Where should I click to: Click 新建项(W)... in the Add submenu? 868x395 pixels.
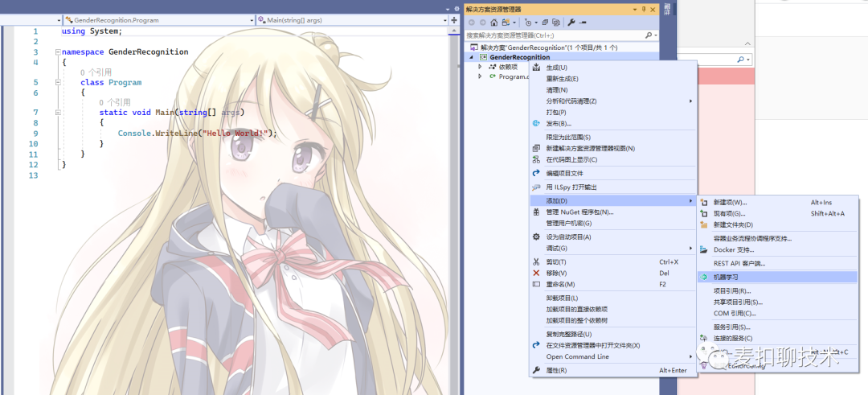(778, 202)
